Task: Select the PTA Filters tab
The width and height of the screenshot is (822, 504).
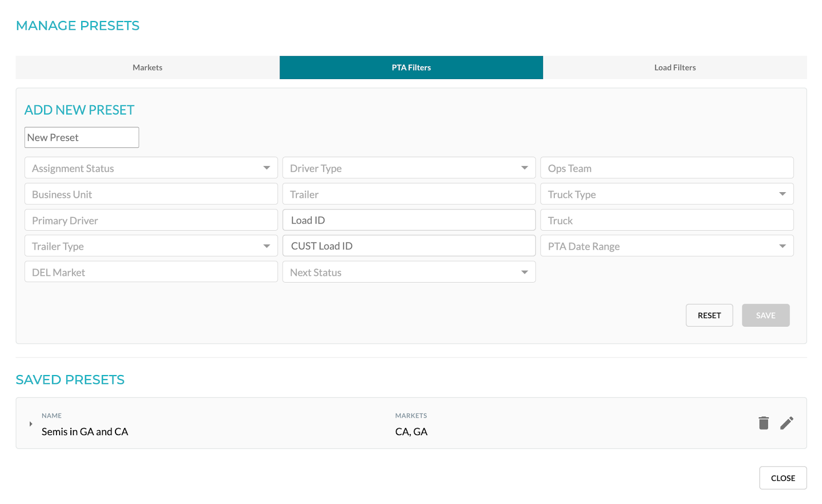Action: pyautogui.click(x=411, y=67)
